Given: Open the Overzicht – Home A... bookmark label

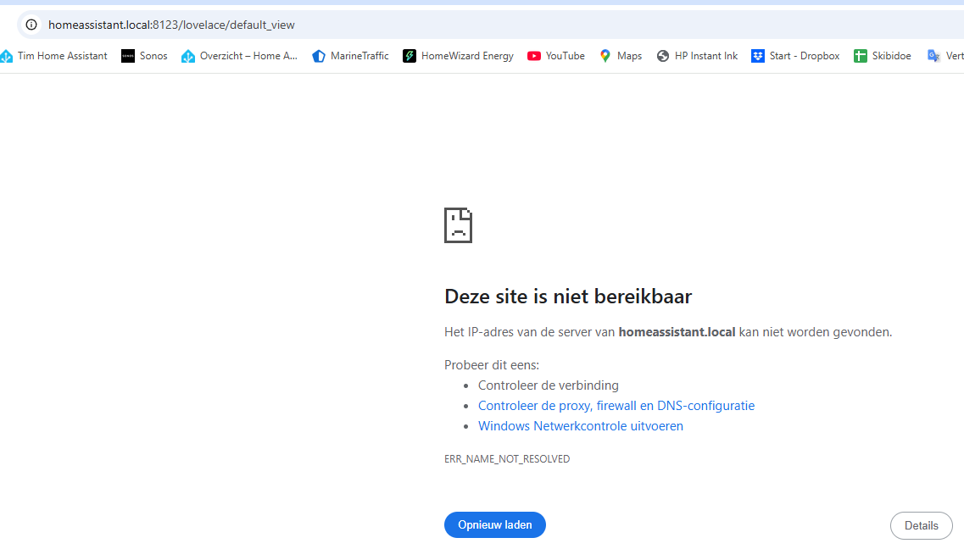Looking at the screenshot, I should (x=248, y=56).
